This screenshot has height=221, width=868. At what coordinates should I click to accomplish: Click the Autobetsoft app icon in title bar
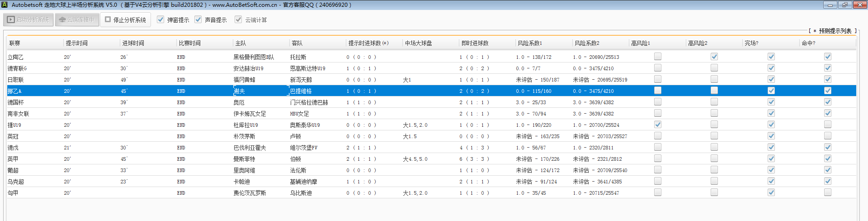(5, 5)
